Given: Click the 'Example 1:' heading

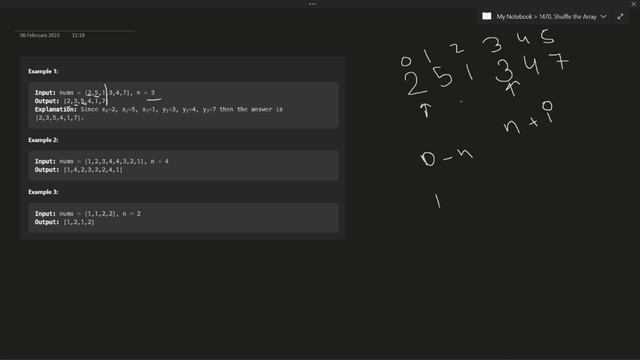Looking at the screenshot, I should [x=43, y=71].
